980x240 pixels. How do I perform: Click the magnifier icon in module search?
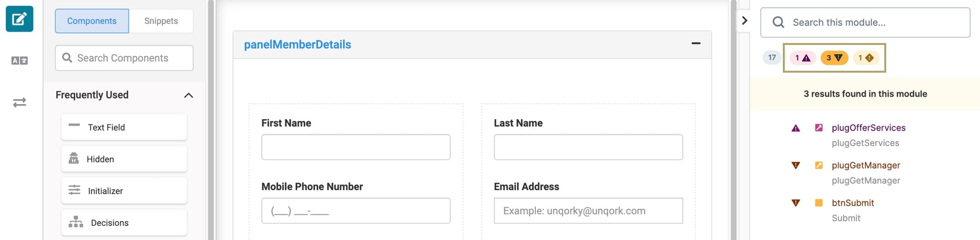(x=779, y=22)
